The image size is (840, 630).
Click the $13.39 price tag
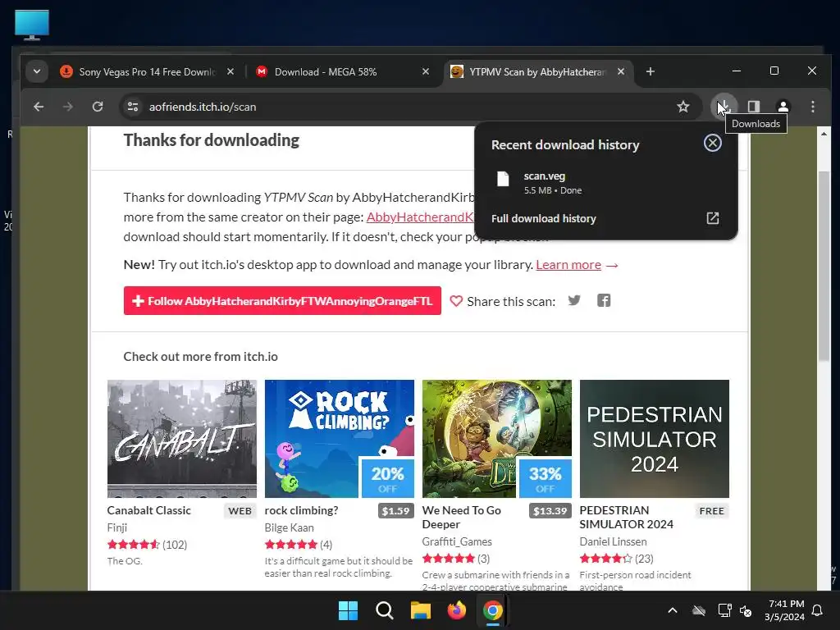550,510
